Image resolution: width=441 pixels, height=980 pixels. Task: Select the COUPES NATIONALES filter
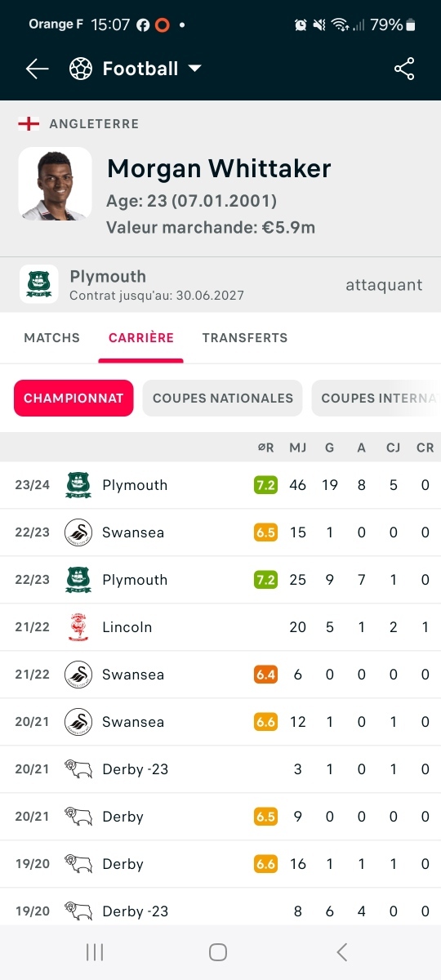tap(223, 399)
